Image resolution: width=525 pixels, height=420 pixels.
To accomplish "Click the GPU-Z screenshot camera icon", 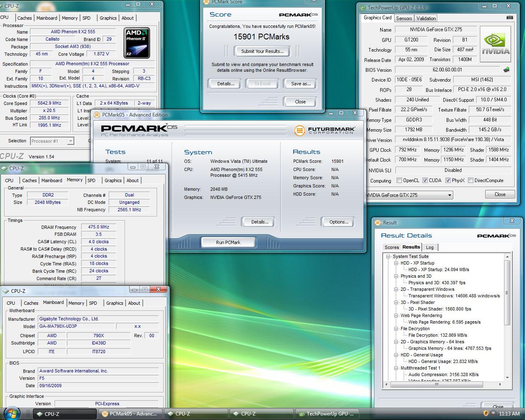I will point(509,18).
